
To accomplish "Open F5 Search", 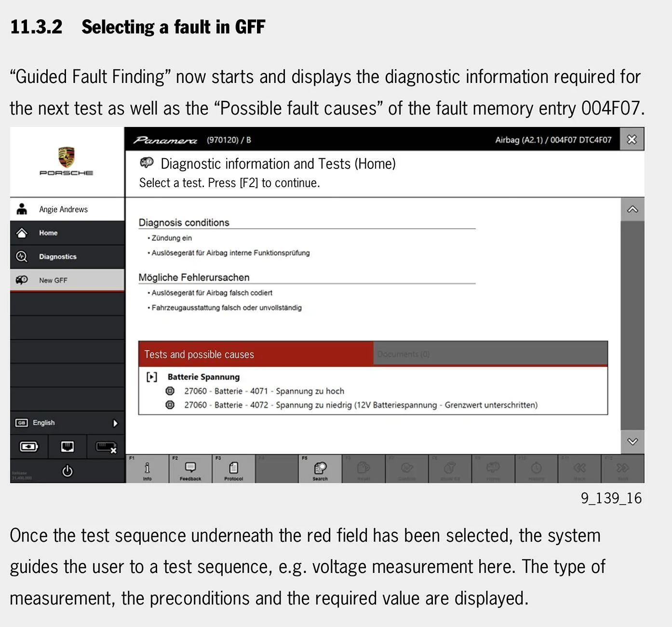I will [x=320, y=469].
